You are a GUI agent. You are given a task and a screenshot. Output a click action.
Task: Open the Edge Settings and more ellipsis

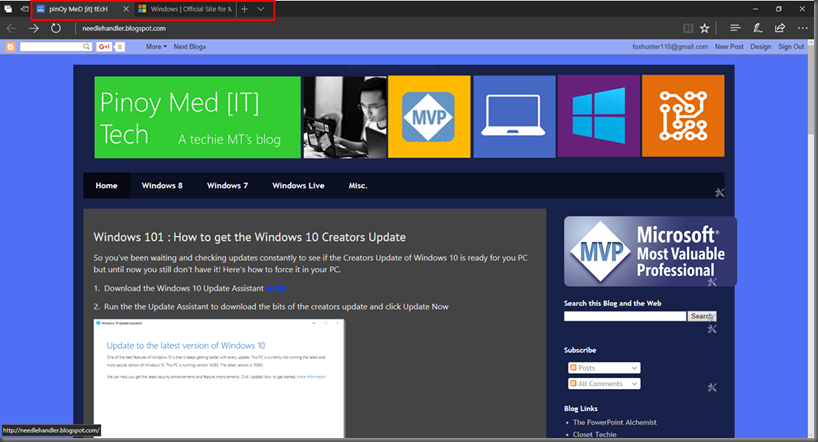pos(802,28)
